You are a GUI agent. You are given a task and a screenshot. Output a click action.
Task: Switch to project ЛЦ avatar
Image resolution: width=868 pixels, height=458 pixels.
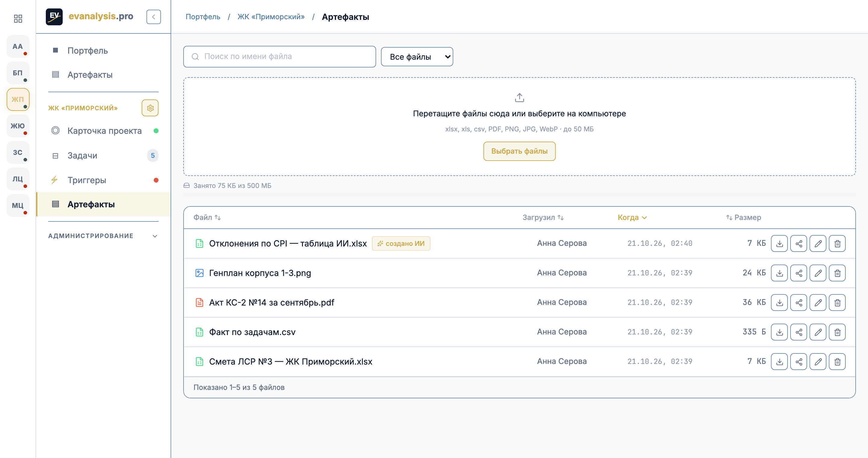(18, 179)
